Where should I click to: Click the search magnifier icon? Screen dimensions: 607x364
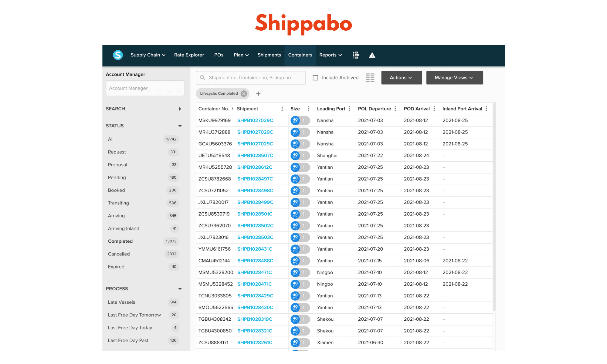[x=202, y=78]
